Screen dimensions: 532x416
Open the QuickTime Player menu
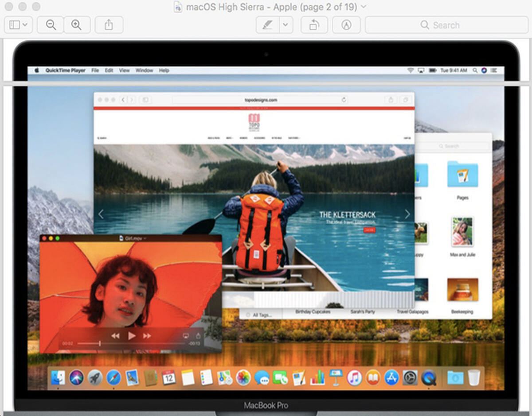point(65,70)
